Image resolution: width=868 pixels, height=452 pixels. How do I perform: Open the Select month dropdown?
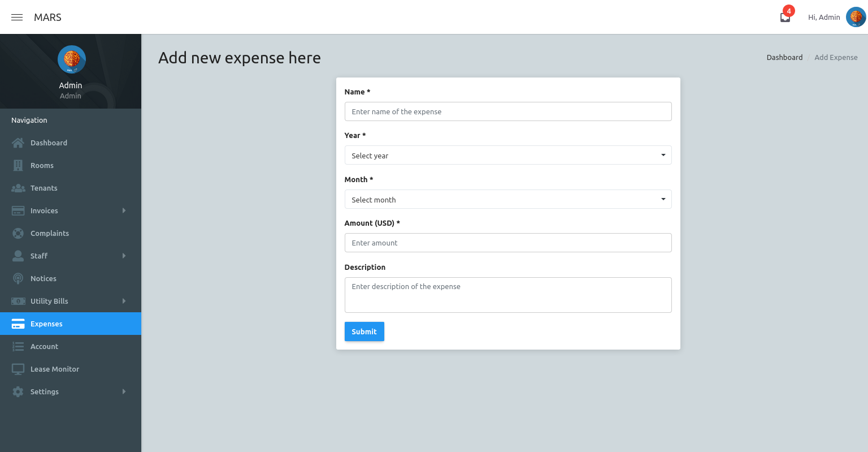pyautogui.click(x=507, y=199)
